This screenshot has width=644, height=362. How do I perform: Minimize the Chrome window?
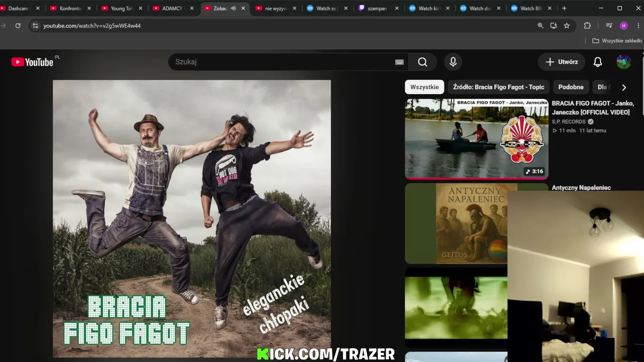tap(601, 8)
